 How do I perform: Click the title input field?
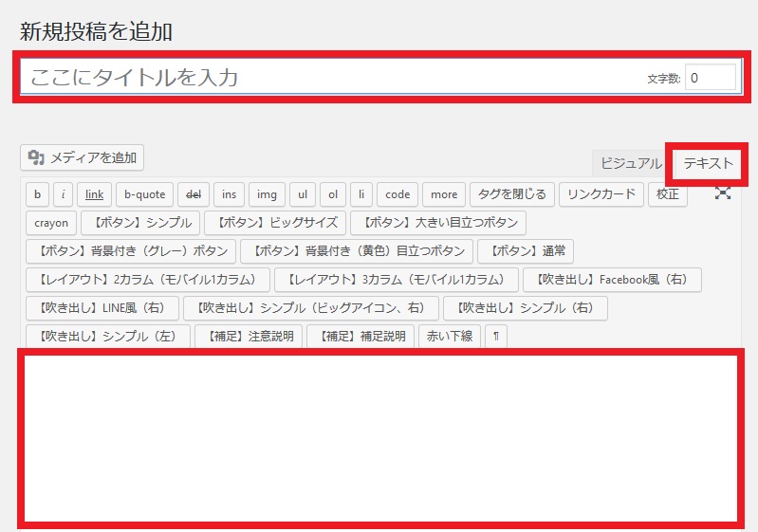381,77
